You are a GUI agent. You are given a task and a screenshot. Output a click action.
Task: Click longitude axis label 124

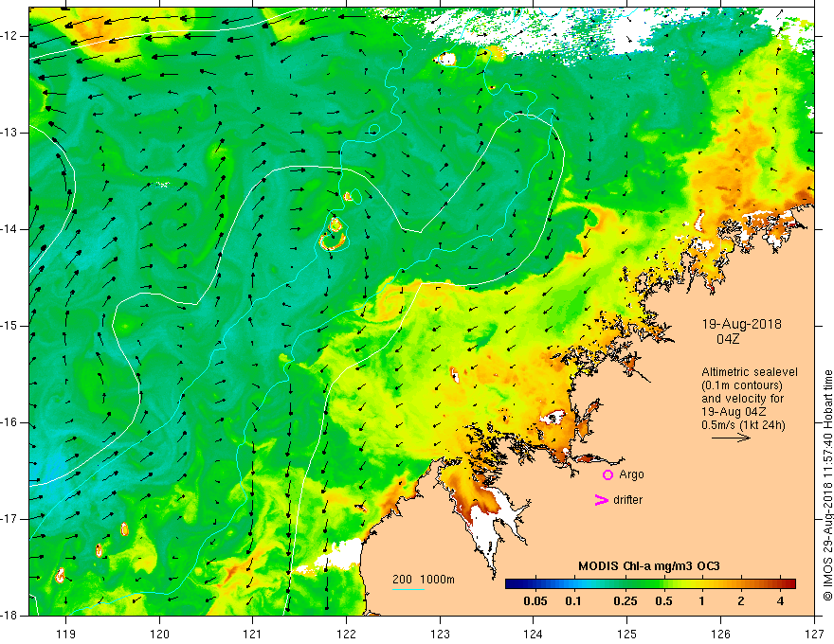534,634
